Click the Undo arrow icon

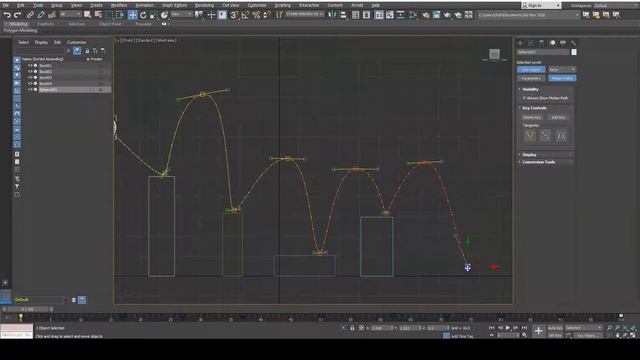(7, 15)
